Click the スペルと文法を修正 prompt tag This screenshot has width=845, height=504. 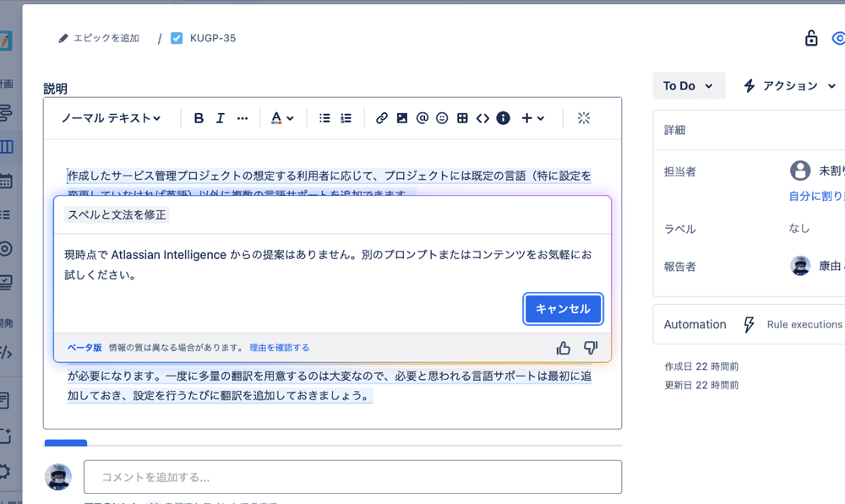117,214
